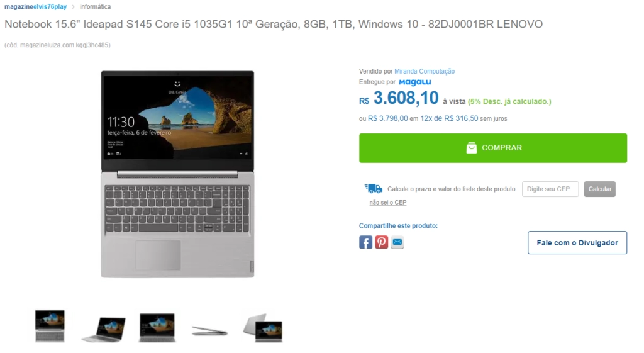Select fifth thumbnail showing laptop back and front
Screen dimensions: 644x353
[x=263, y=328]
